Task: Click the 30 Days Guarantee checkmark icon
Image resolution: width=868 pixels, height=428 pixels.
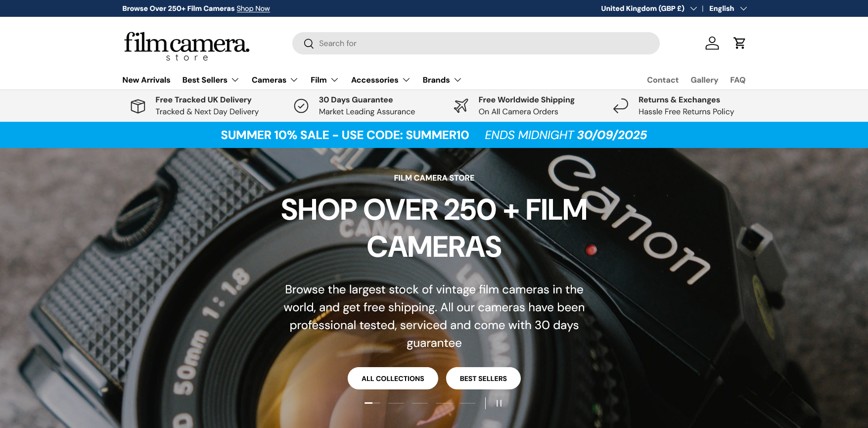Action: click(x=301, y=106)
